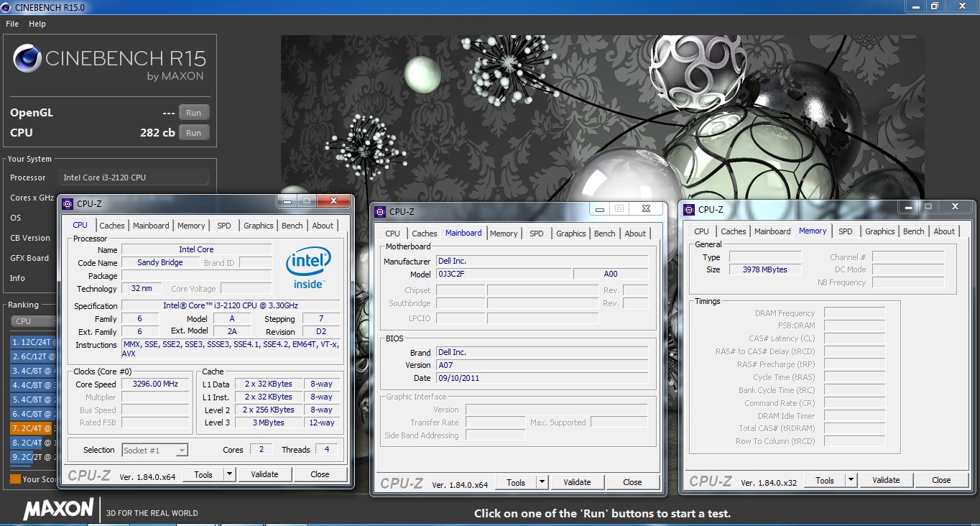Screen dimensions: 980x526
Task: Expand Tools dropdown arrow in Mainboard CPU-Z window
Action: (542, 482)
